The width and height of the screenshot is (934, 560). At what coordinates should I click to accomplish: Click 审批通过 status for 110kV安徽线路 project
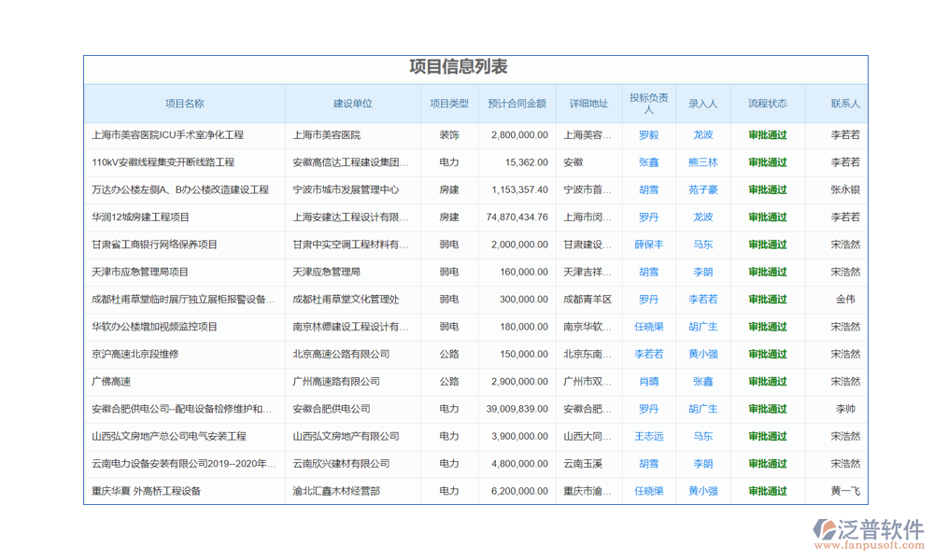768,161
